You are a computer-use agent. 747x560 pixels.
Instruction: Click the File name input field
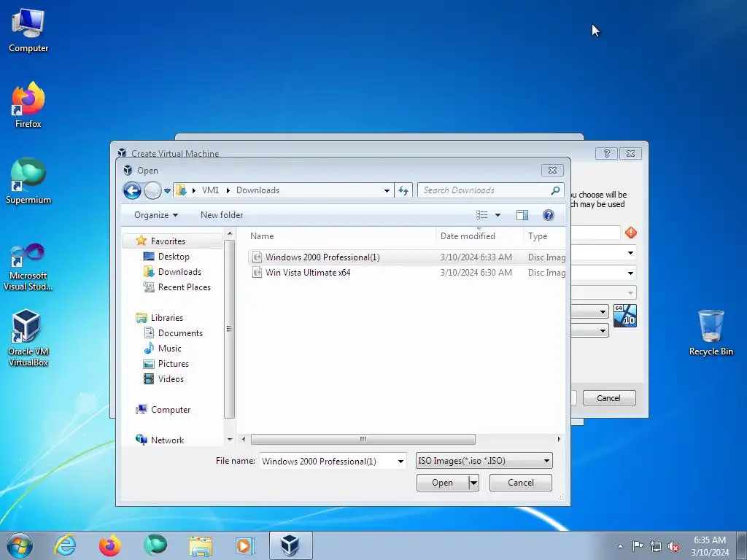tap(328, 461)
